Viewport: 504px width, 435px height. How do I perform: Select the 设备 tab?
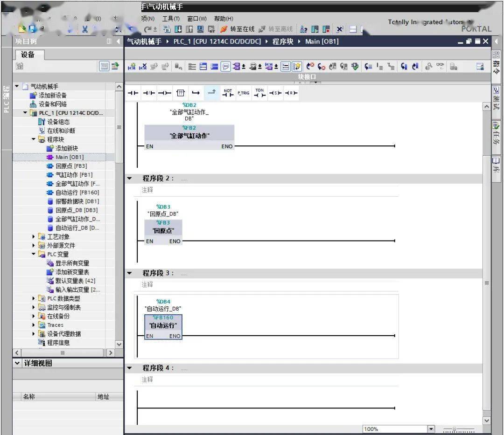tap(28, 55)
